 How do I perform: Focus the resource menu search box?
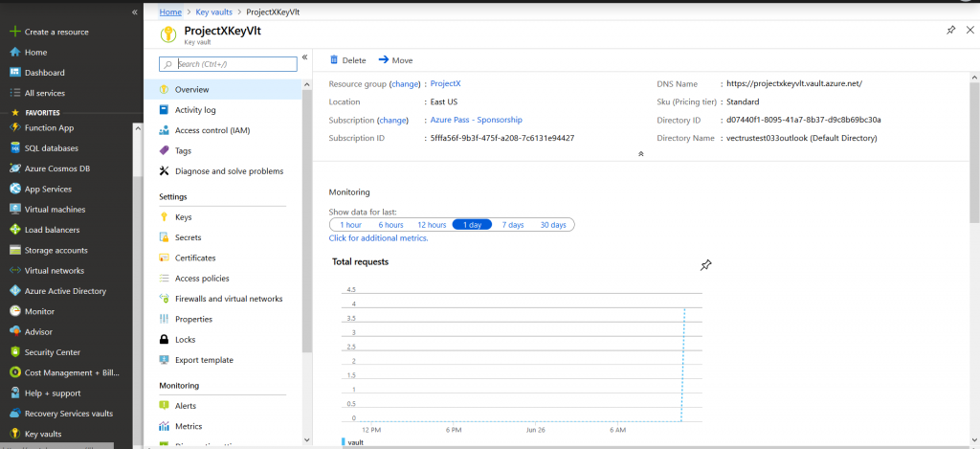(x=228, y=64)
